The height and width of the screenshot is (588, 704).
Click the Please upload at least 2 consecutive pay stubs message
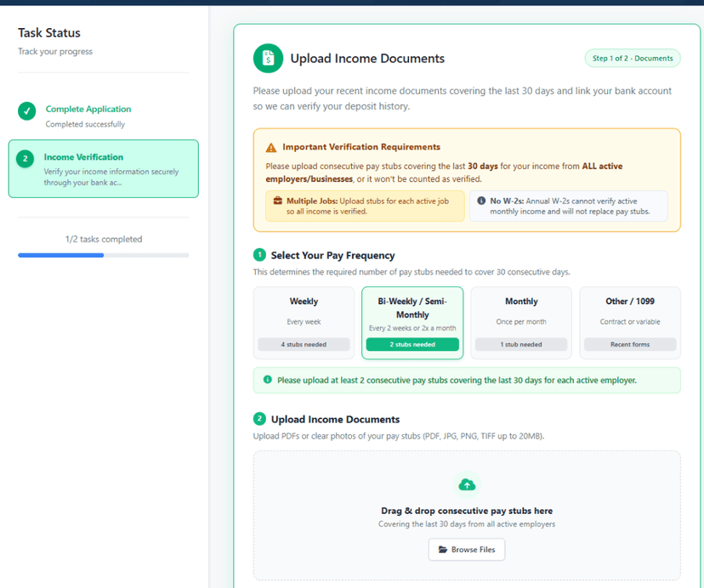pyautogui.click(x=457, y=380)
